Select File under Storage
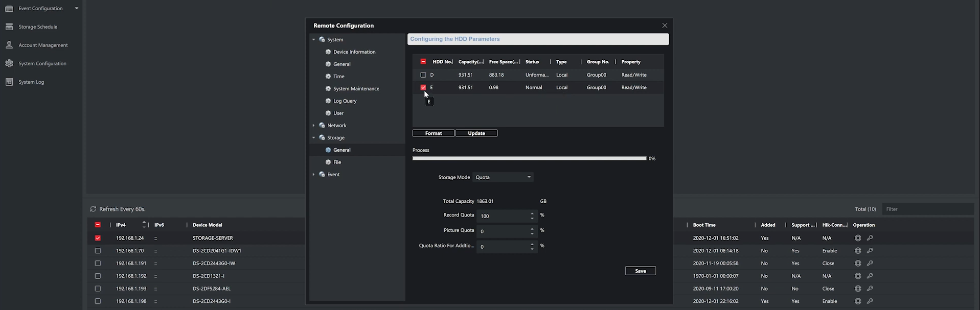980x310 pixels. click(x=337, y=162)
